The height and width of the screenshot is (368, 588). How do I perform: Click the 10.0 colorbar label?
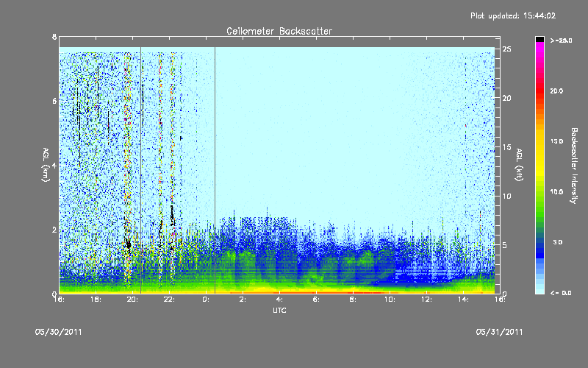point(556,192)
